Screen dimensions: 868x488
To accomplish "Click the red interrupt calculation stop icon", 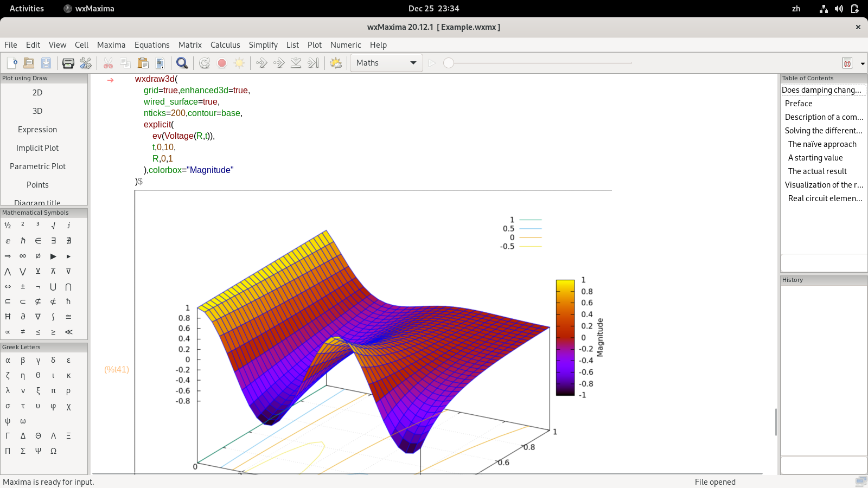I will pyautogui.click(x=222, y=63).
